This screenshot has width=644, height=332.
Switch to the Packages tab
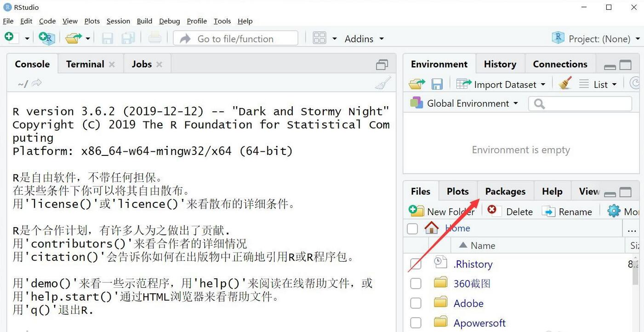tap(505, 191)
